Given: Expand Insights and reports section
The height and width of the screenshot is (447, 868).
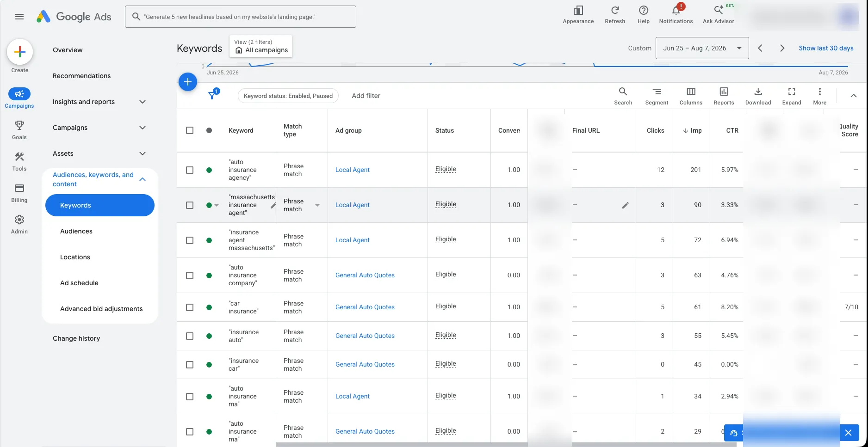Looking at the screenshot, I should 143,102.
